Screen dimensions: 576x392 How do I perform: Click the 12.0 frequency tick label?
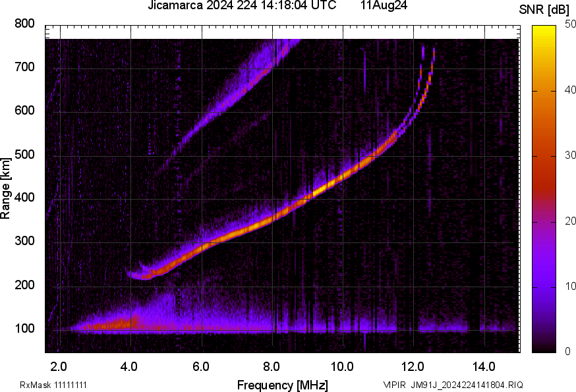point(413,366)
